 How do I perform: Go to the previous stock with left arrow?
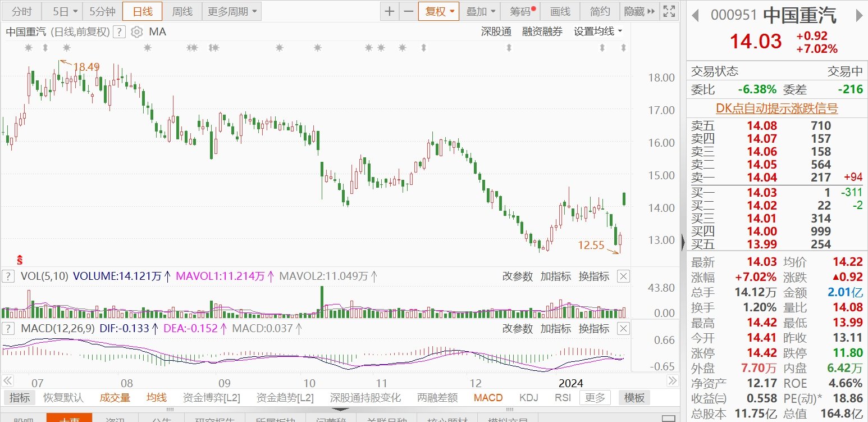point(695,15)
